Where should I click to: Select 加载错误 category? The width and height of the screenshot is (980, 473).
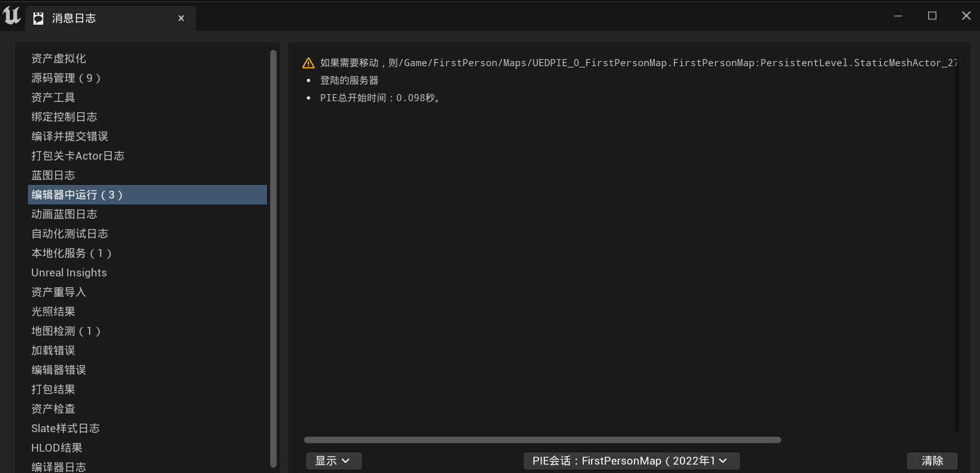click(147, 350)
